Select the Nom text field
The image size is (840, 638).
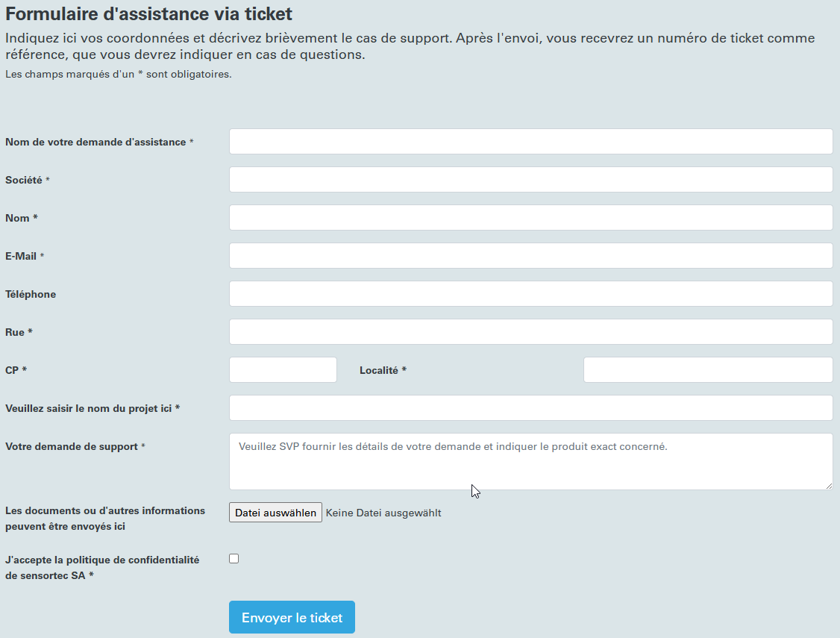531,217
